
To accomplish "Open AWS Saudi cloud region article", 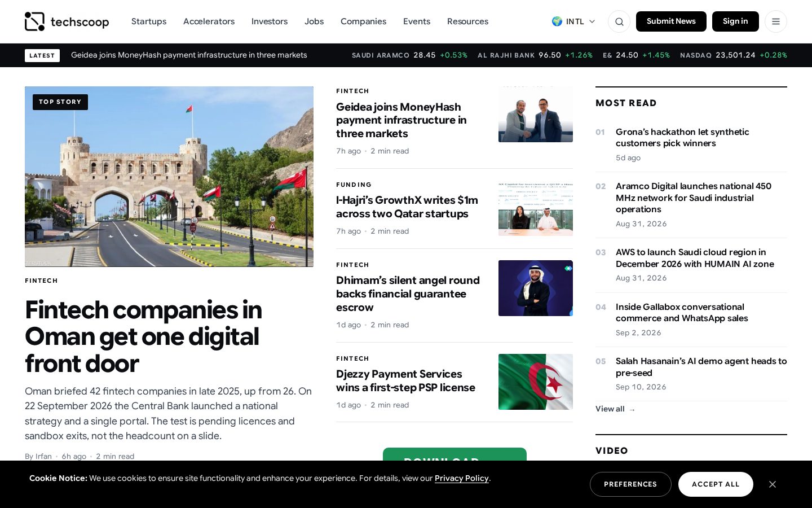I will (x=695, y=258).
